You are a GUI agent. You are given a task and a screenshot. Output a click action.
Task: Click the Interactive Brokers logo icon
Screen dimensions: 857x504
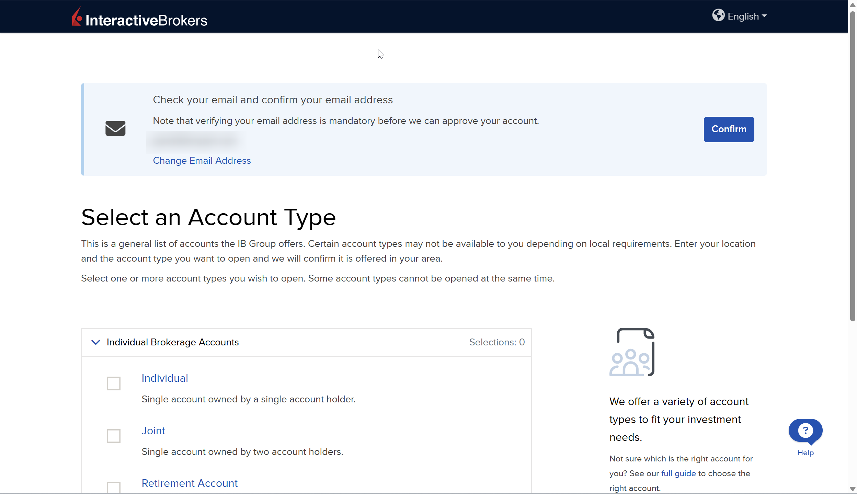[77, 17]
